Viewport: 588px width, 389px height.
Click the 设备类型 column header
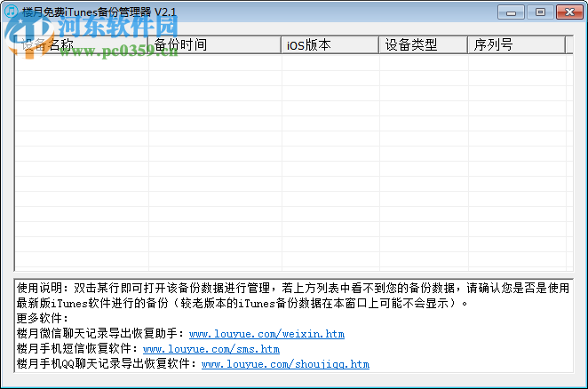424,45
